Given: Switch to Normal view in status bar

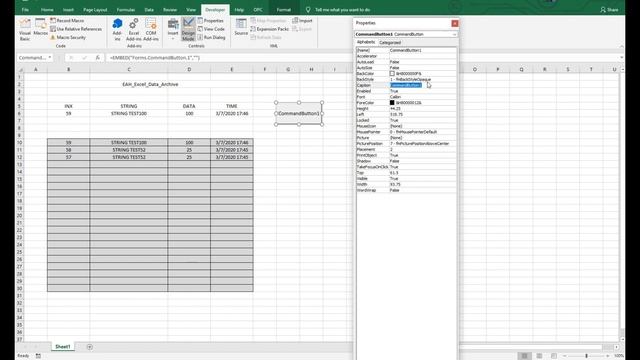Looking at the screenshot, I should tap(524, 356).
